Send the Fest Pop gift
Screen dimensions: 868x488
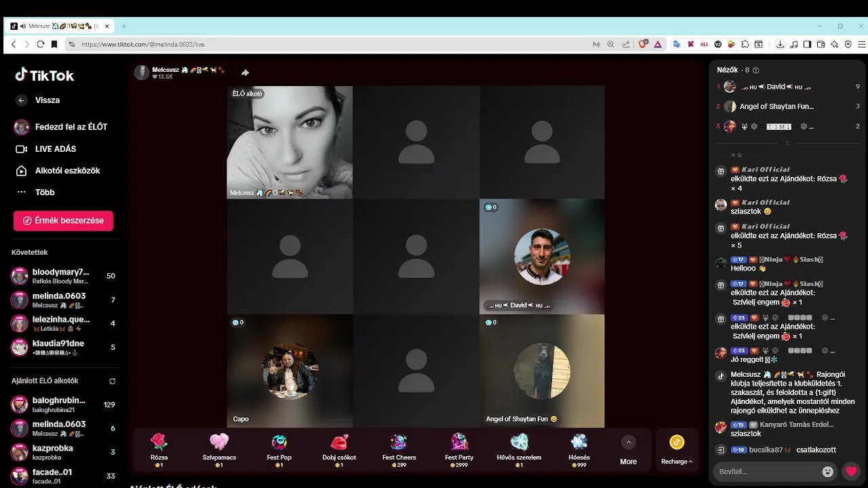point(279,450)
